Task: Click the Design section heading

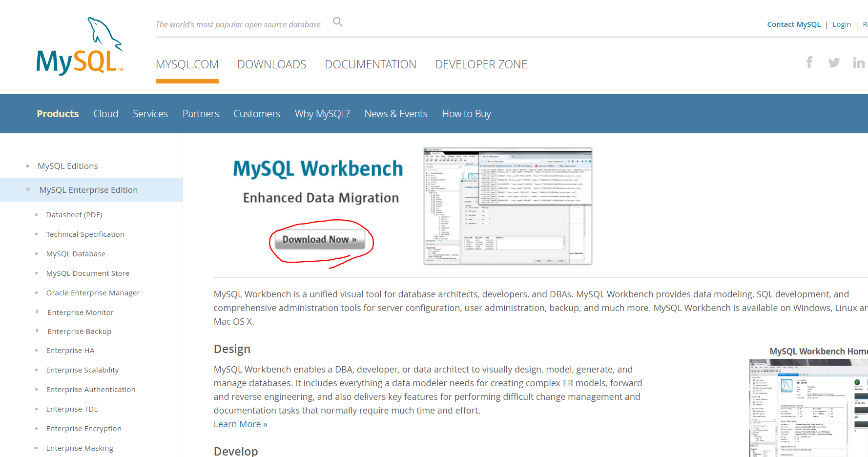Action: (x=232, y=349)
